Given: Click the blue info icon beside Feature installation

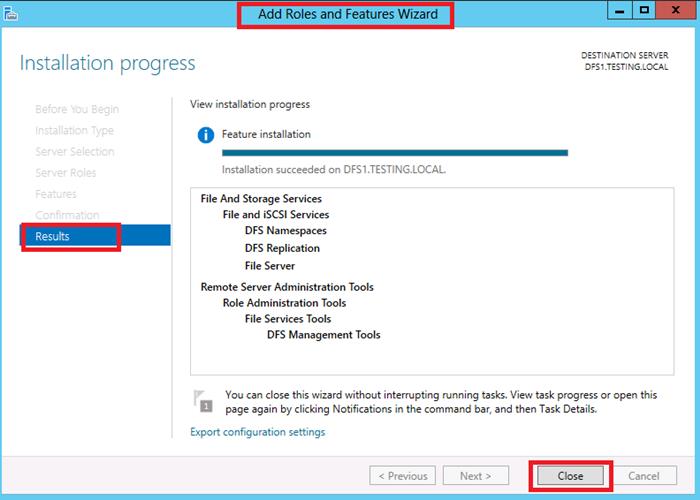Looking at the screenshot, I should coord(206,135).
